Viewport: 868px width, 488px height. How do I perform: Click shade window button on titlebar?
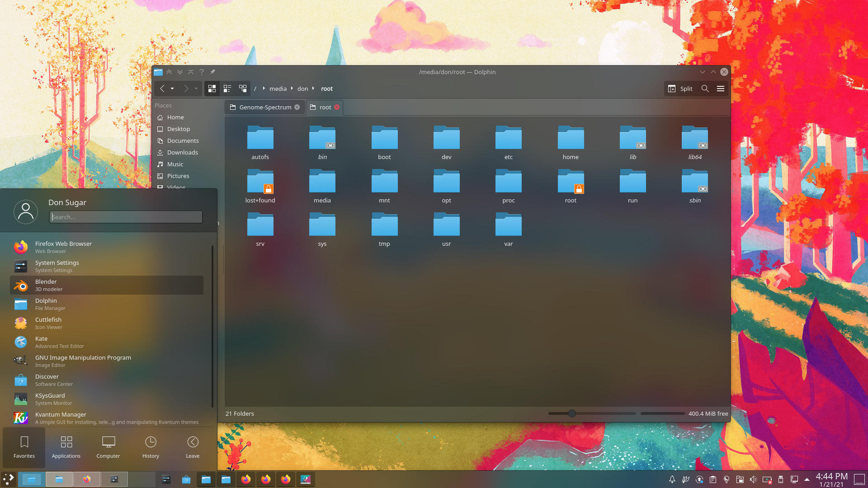[191, 72]
